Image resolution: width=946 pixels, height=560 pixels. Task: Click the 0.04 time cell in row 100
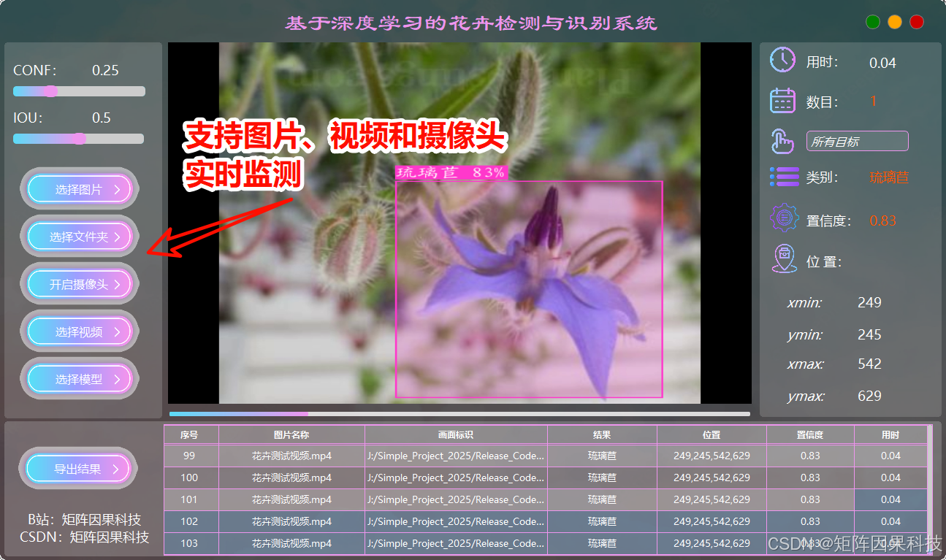[x=890, y=477]
